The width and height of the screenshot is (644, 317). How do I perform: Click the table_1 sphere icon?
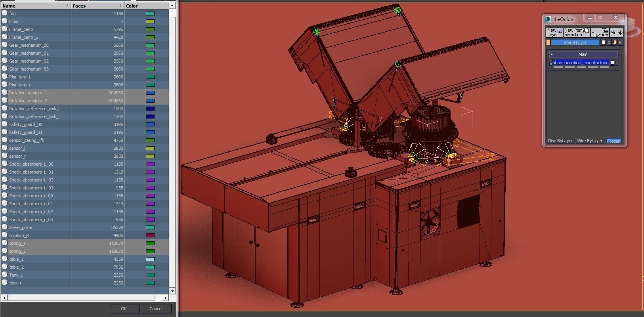(4, 259)
